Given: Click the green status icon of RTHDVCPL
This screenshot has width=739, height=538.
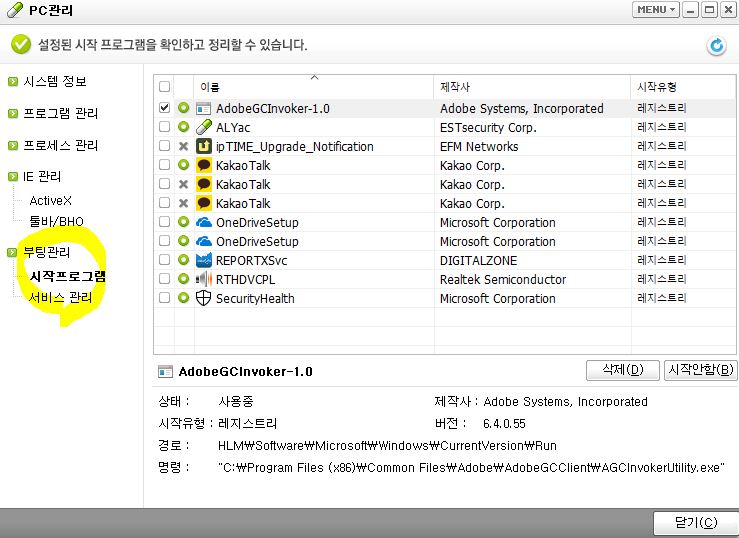Looking at the screenshot, I should click(x=183, y=279).
